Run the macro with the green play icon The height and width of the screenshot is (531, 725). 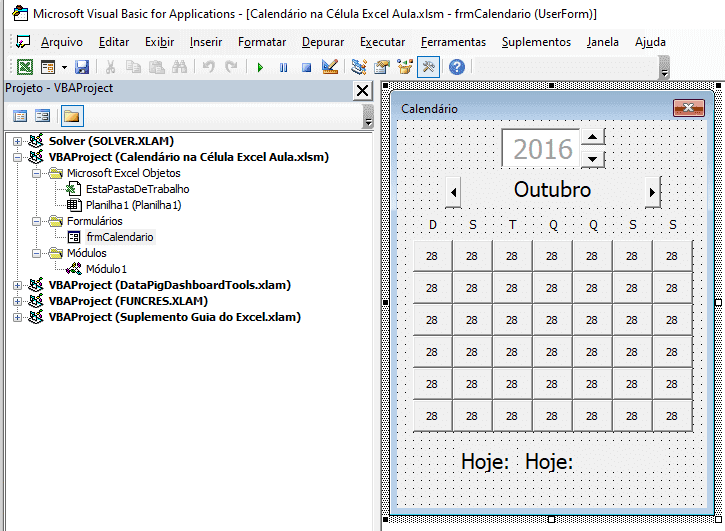[260, 68]
